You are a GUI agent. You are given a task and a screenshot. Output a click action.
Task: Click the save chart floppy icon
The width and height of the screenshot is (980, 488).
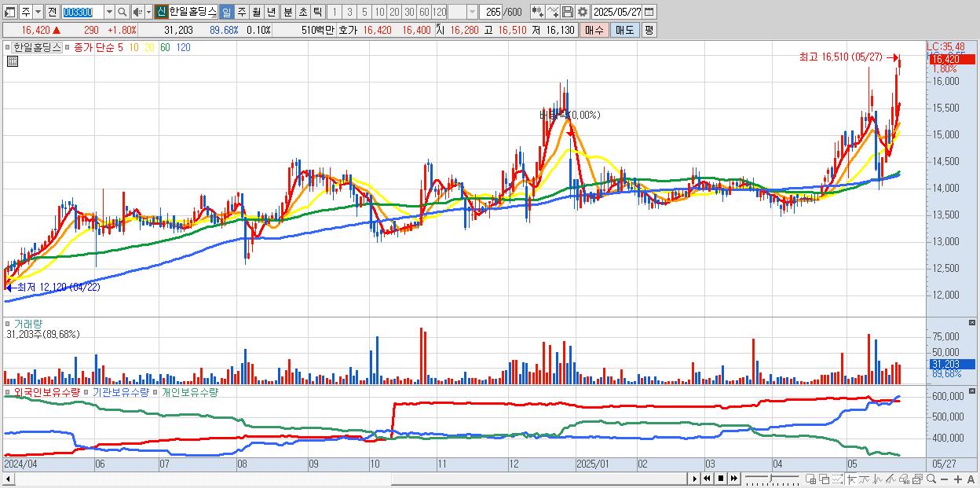(x=568, y=12)
